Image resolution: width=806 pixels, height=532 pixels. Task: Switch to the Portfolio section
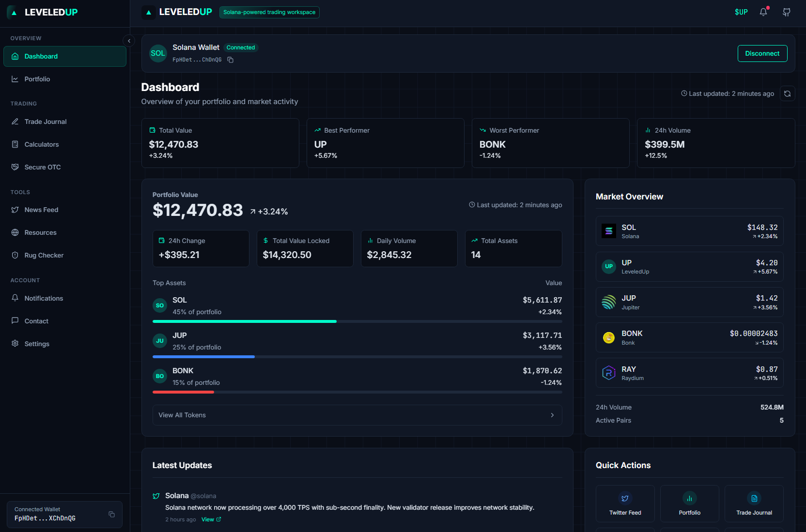[x=37, y=79]
